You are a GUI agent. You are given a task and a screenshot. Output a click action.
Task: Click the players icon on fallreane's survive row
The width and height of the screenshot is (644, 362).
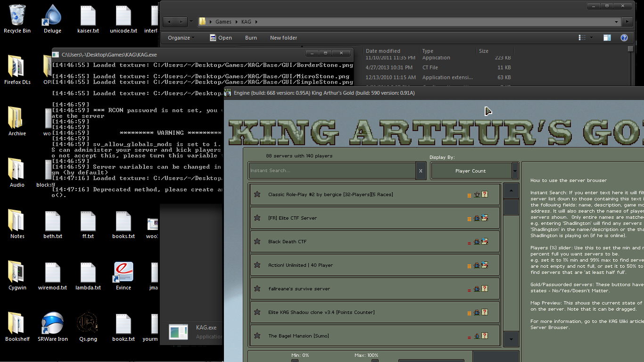[x=477, y=288]
